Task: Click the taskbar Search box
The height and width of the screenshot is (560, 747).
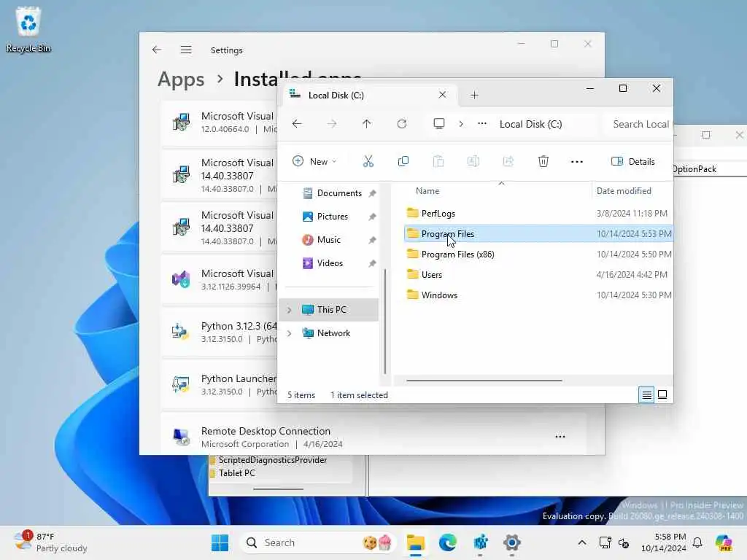Action: click(x=318, y=542)
